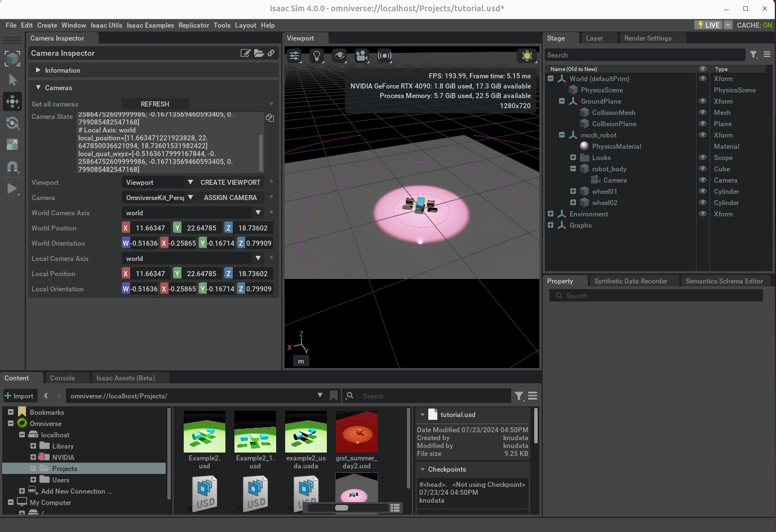Screen dimensions: 776x532
Task: Click the Import button
Action: coord(20,396)
